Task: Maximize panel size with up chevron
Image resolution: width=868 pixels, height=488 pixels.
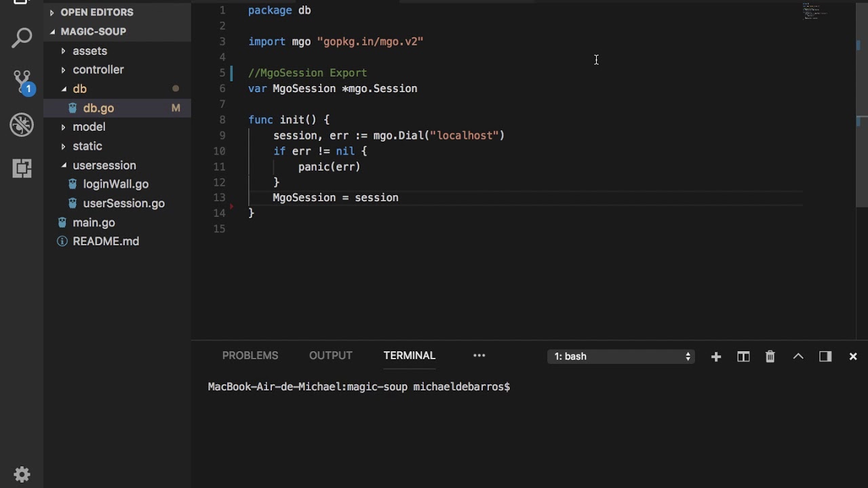Action: tap(798, 357)
